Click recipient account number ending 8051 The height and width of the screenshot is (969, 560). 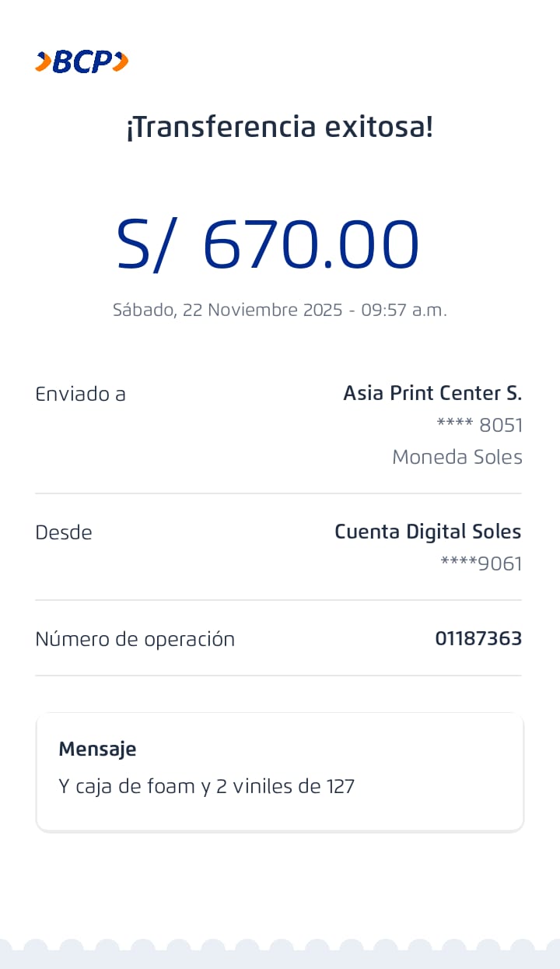(479, 425)
